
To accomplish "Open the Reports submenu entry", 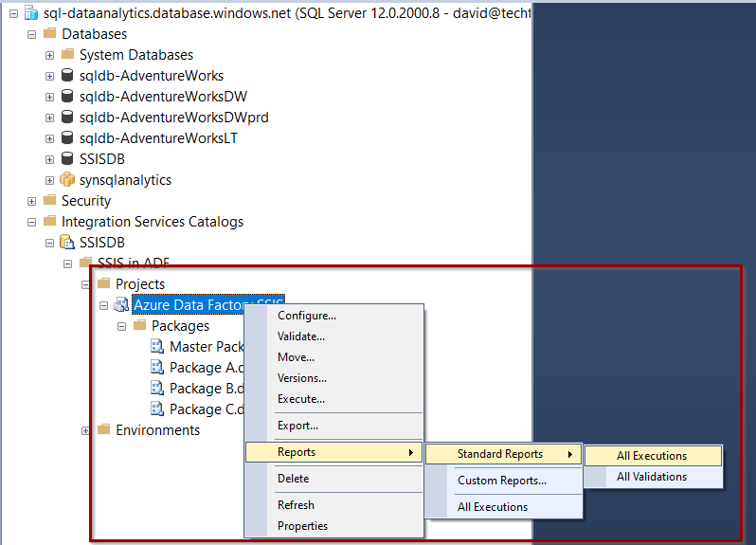I will 334,452.
